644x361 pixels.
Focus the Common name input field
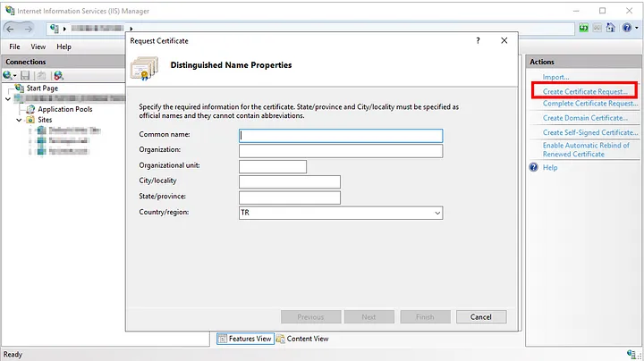click(341, 136)
